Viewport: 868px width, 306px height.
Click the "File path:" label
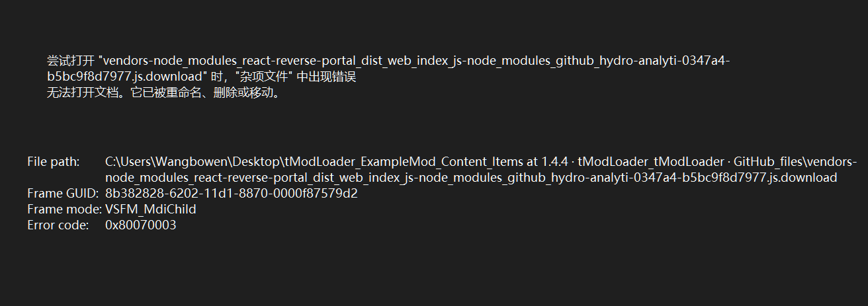point(54,162)
